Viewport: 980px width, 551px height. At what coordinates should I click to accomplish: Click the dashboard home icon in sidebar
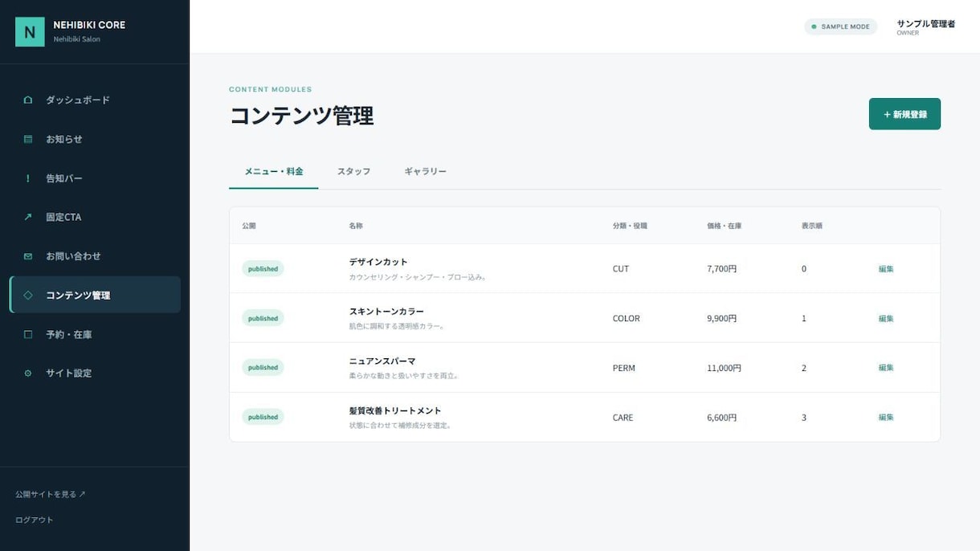tap(28, 100)
